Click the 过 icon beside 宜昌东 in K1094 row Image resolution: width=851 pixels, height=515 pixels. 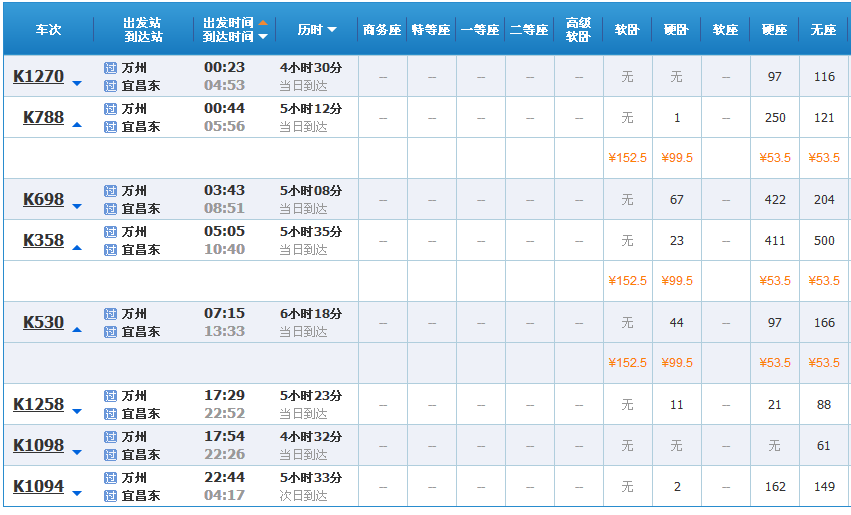click(x=110, y=496)
